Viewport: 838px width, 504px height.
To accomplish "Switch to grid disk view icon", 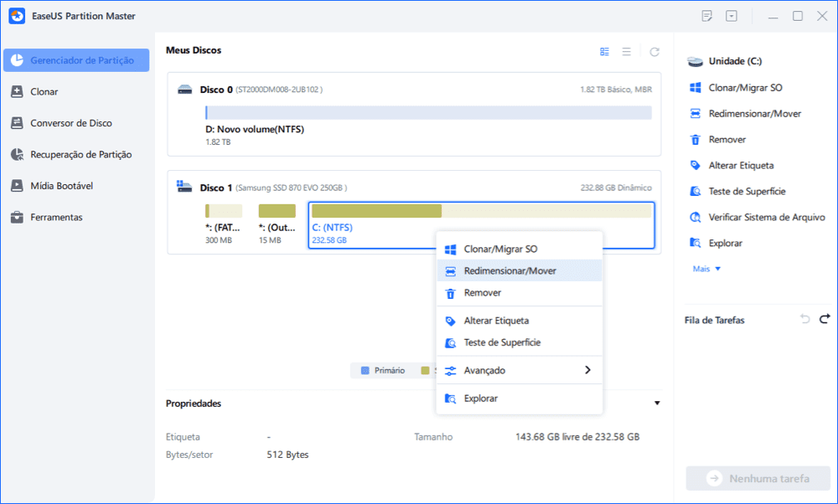I will [x=604, y=52].
